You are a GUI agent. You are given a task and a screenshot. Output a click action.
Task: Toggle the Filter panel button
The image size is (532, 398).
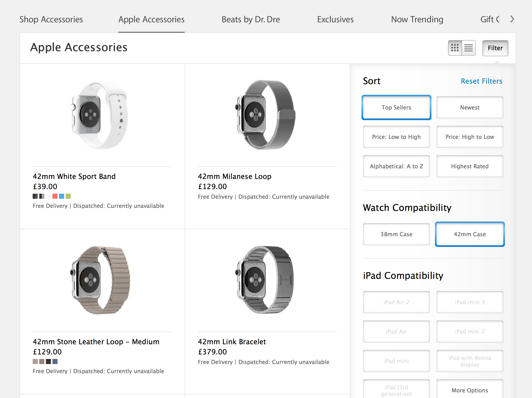[495, 48]
